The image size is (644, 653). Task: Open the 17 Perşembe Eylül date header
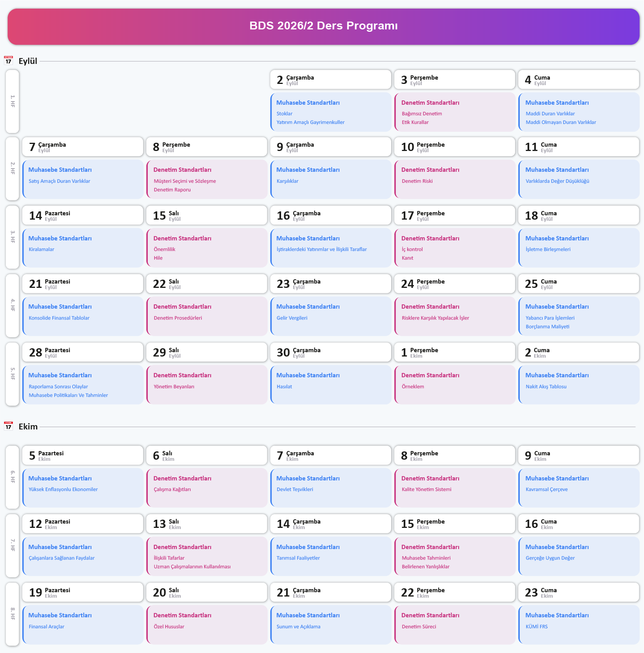[x=455, y=215]
